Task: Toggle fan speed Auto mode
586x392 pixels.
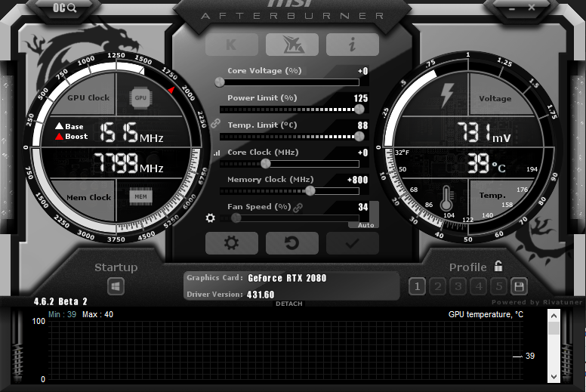Action: tap(365, 225)
